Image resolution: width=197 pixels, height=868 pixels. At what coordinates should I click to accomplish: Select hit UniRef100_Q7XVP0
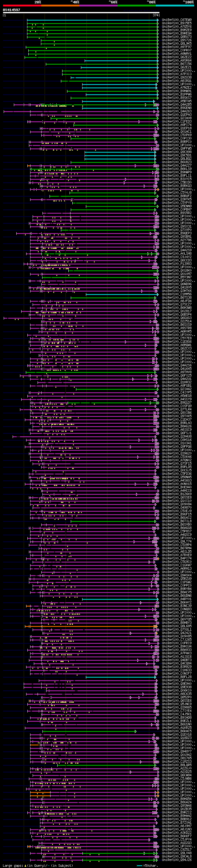point(177,230)
